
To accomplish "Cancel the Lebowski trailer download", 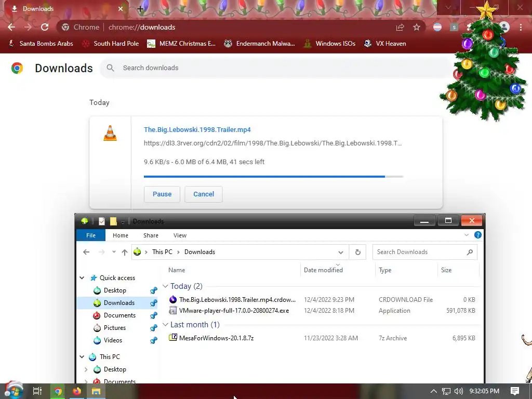I will point(204,194).
